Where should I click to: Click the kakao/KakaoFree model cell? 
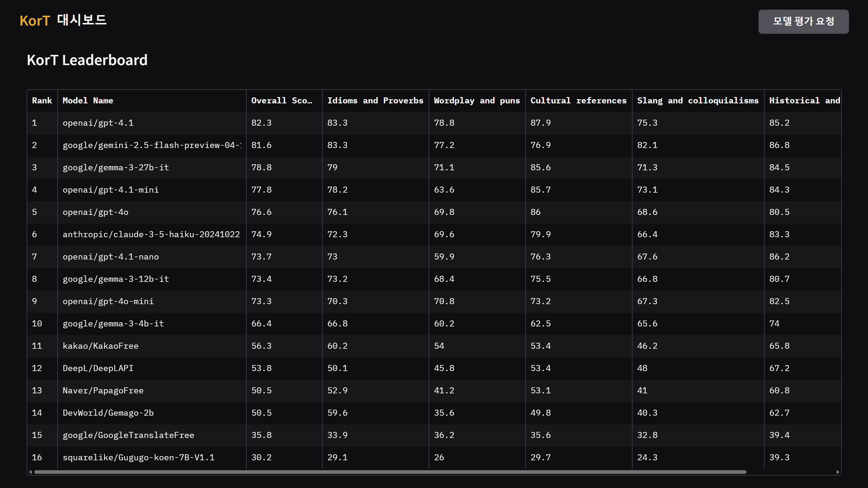click(100, 346)
